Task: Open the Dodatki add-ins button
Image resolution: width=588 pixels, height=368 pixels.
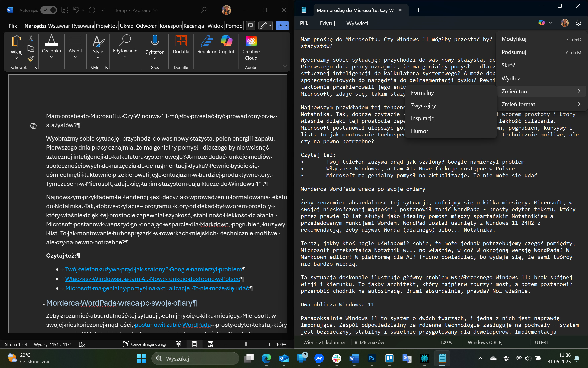Action: click(181, 45)
